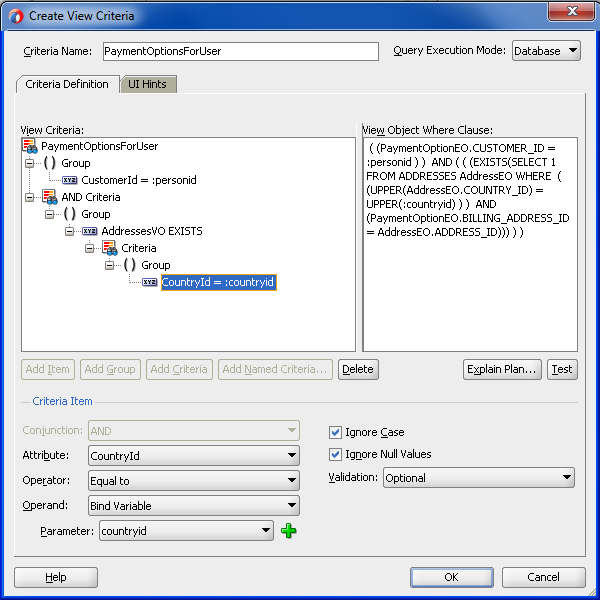Screen dimensions: 600x600
Task: Click parentheses icon of Group under AND Criteria
Action: click(69, 214)
